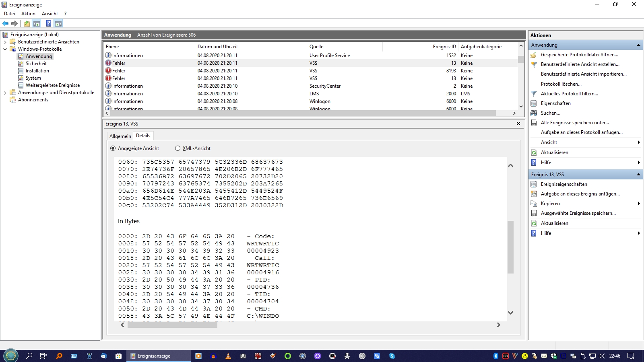Sort by the Ebene column header
Screen dimensions: 644x362
click(x=149, y=47)
